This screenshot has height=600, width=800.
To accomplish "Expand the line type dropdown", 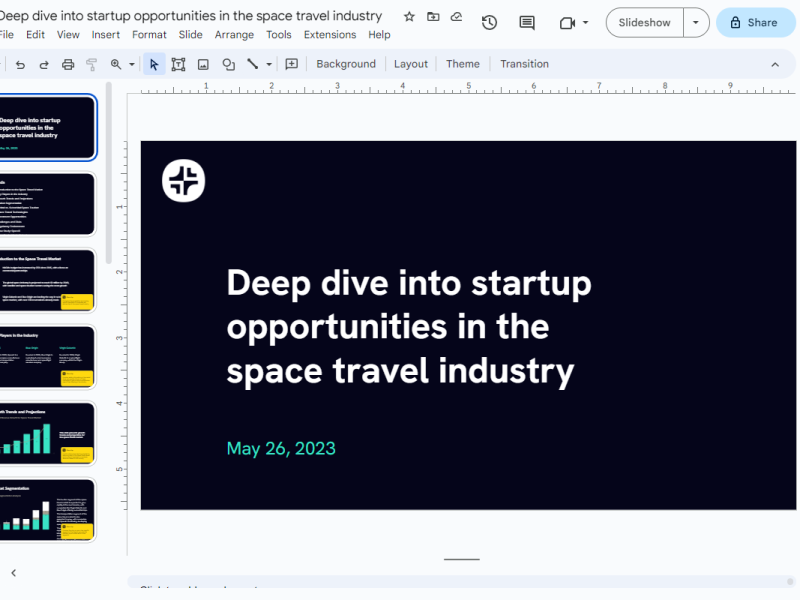I will [269, 64].
